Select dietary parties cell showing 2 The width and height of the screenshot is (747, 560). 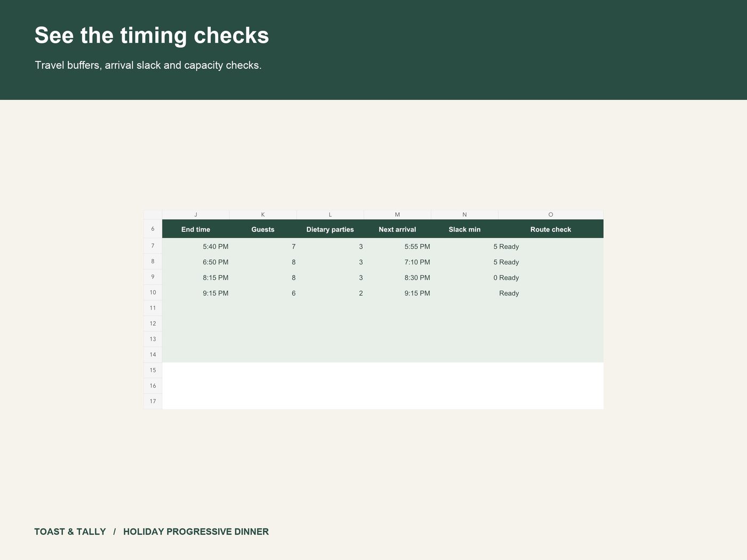click(x=330, y=293)
